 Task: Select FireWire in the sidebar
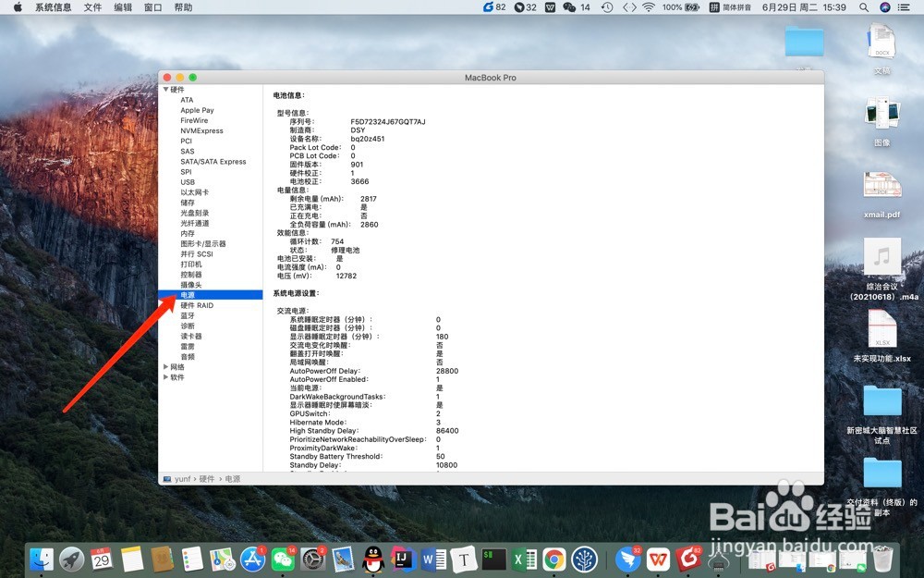(194, 120)
